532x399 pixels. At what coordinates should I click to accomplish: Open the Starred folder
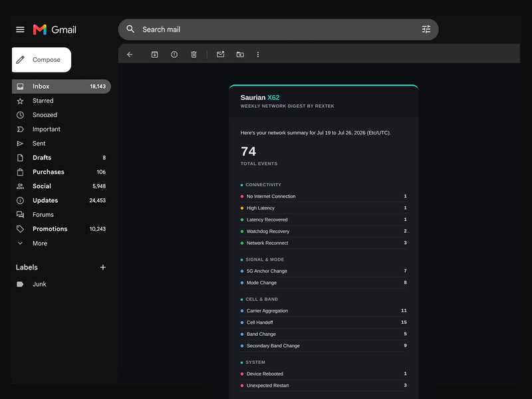61,101
